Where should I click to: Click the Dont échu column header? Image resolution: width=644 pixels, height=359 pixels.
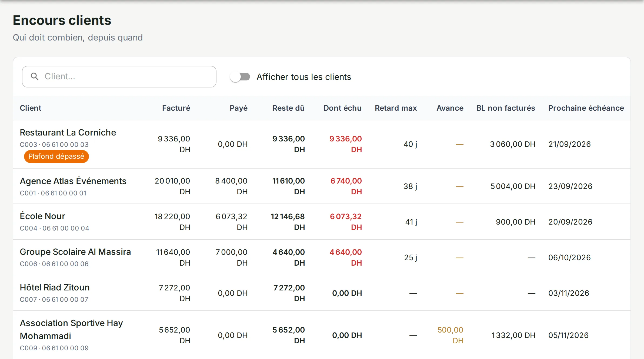(342, 108)
